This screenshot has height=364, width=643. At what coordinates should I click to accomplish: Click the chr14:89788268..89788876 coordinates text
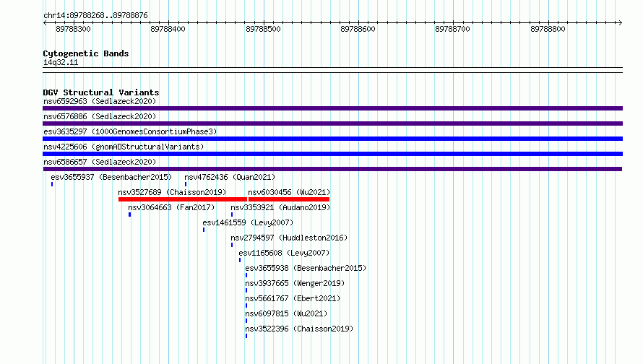point(95,15)
